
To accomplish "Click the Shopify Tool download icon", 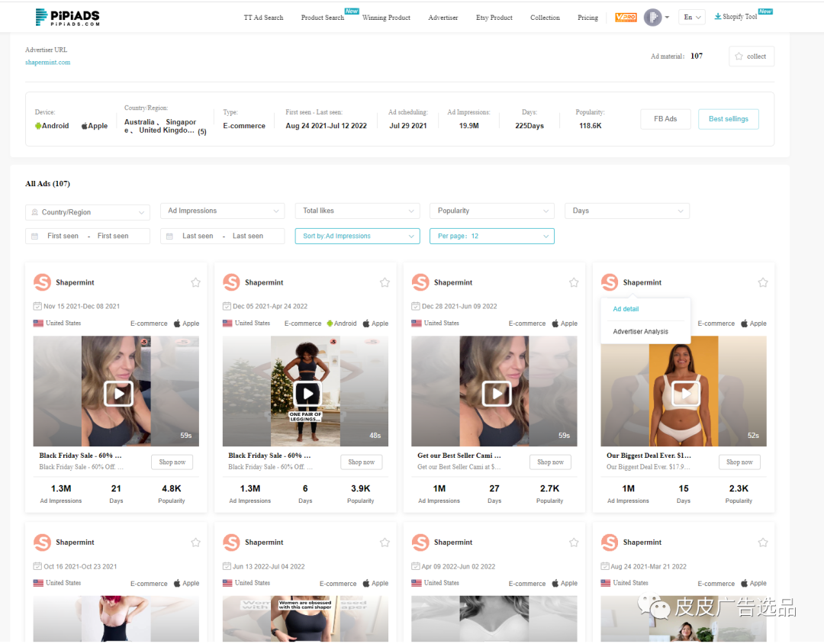I will click(717, 17).
